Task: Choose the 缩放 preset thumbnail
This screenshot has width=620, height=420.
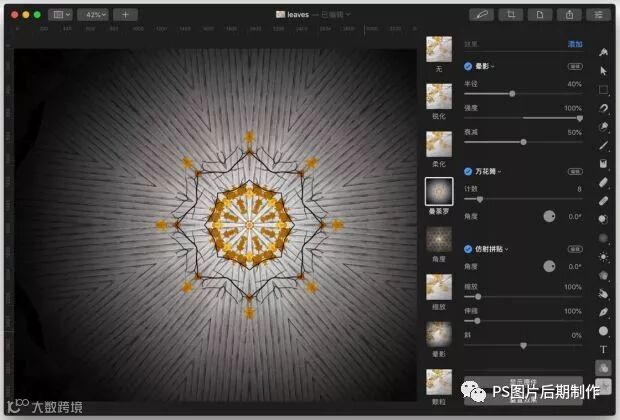Action: [439, 287]
